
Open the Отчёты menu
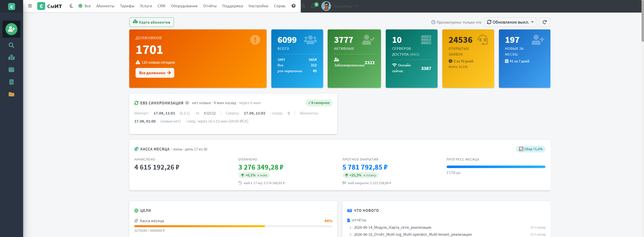(x=210, y=6)
